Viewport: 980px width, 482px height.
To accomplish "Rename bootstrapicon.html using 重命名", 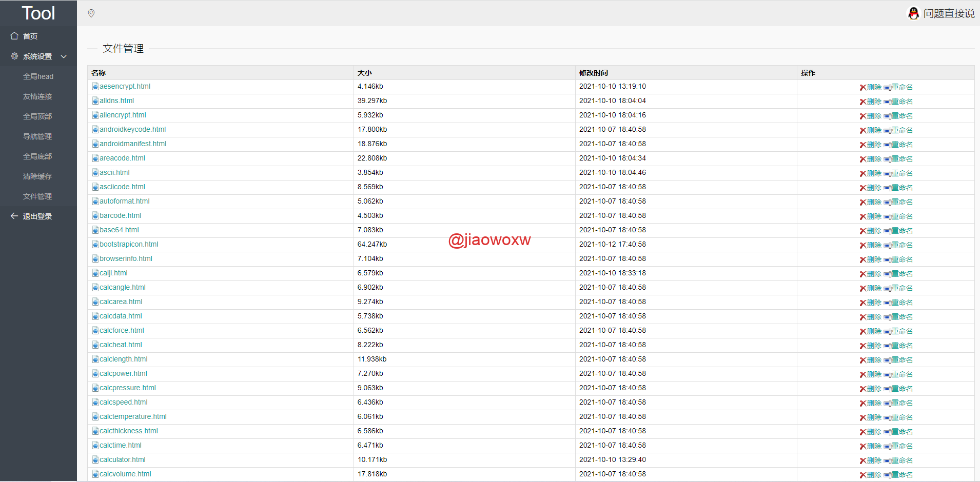I will tap(898, 245).
